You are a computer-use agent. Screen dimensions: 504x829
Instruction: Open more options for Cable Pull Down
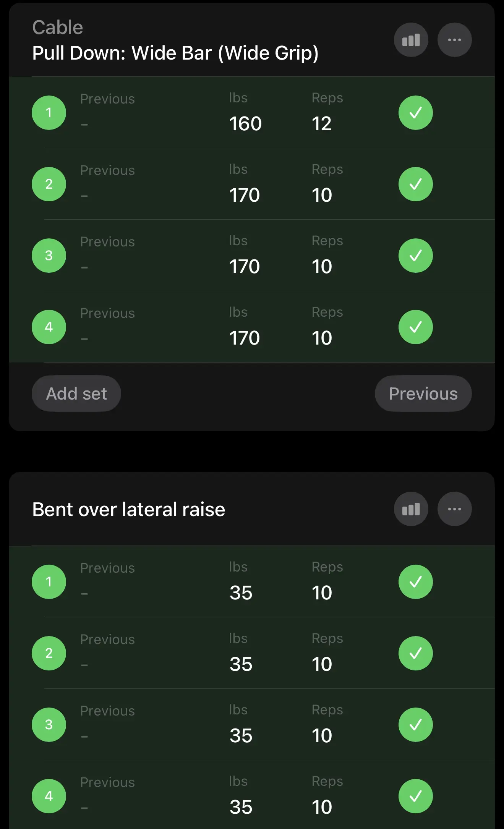point(454,40)
